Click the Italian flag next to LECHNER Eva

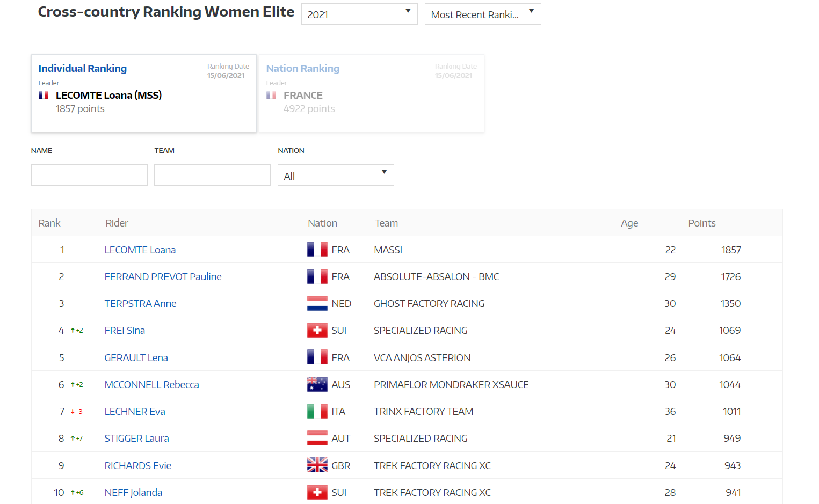(316, 411)
